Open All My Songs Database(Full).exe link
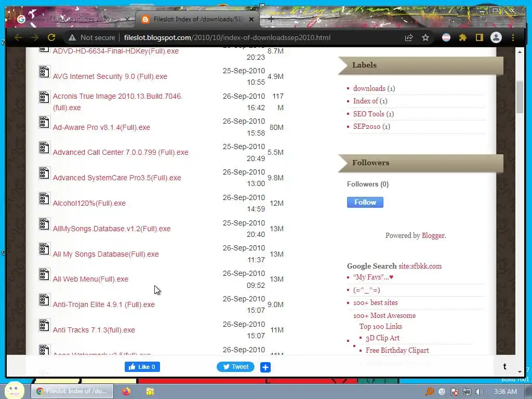Screen dimensions: 532x399 [106, 254]
